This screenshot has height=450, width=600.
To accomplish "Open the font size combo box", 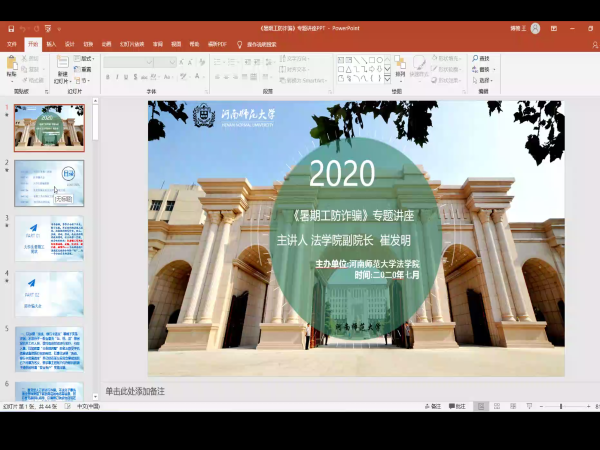I will coord(166,62).
